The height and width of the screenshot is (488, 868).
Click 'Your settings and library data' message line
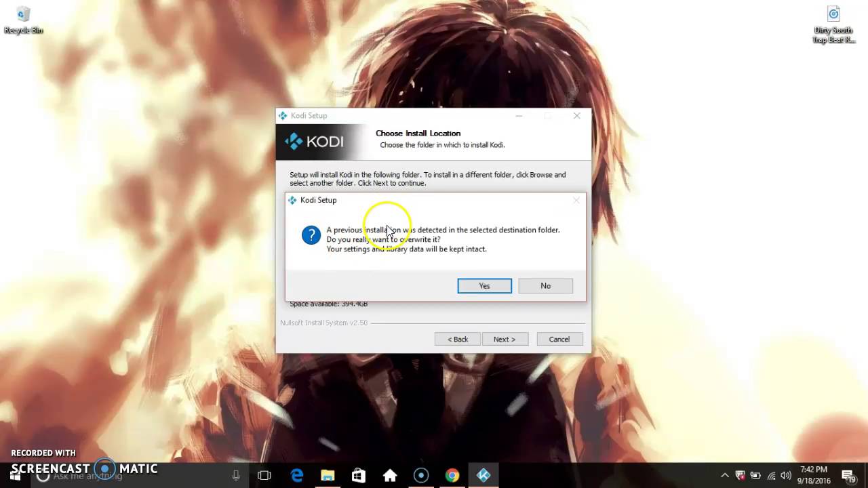coord(406,249)
